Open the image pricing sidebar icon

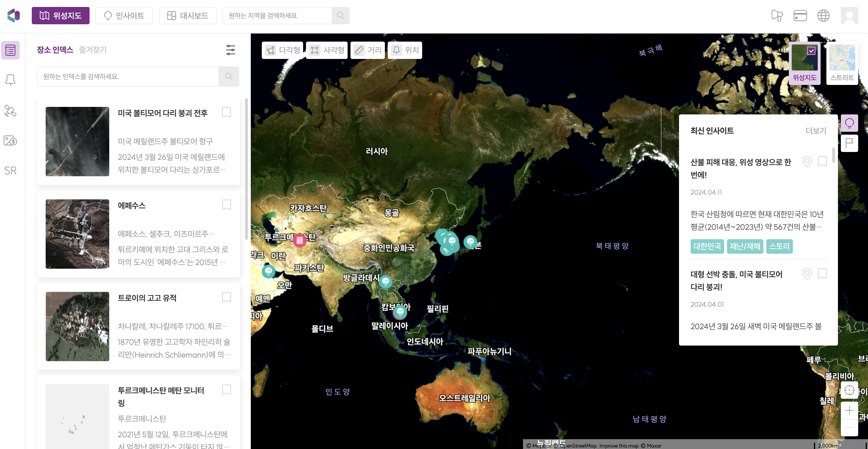coord(10,140)
